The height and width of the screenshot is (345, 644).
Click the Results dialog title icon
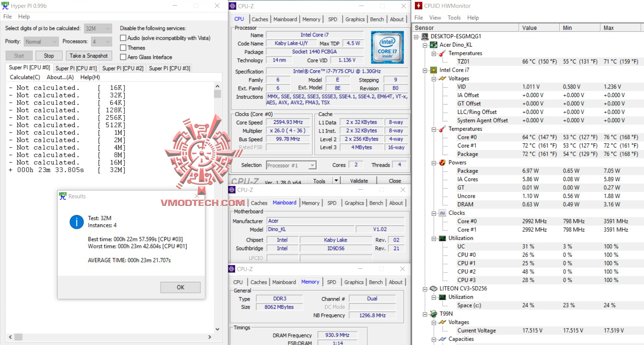[x=63, y=196]
